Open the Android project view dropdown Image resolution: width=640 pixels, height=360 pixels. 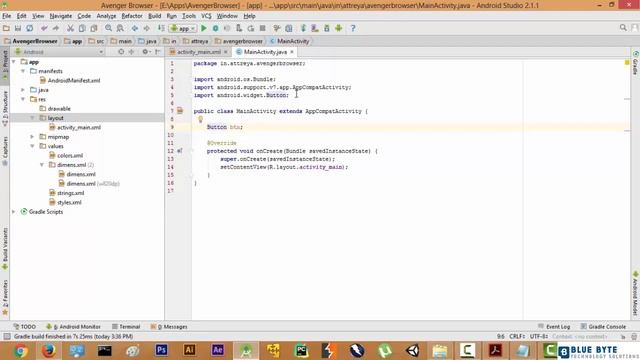tap(59, 52)
